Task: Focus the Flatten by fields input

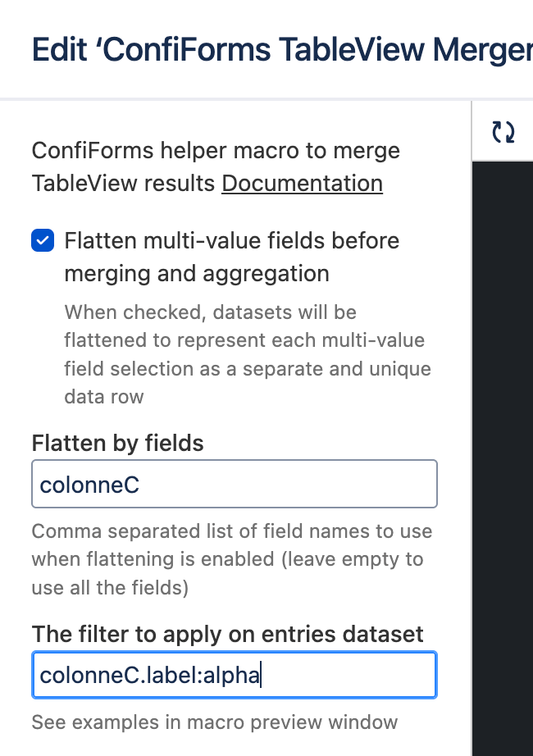Action: 234,484
